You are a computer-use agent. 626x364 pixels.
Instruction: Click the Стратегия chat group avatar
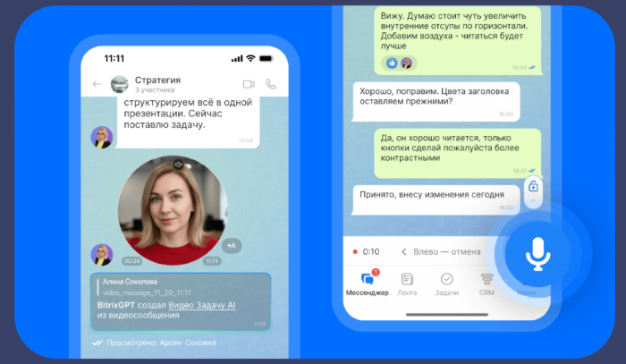(x=119, y=84)
